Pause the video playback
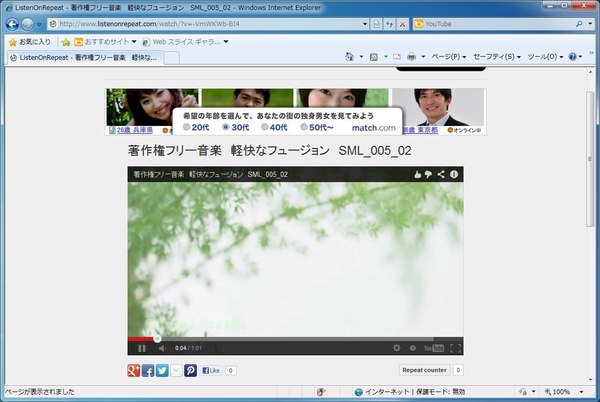This screenshot has height=402, width=600. click(141, 348)
